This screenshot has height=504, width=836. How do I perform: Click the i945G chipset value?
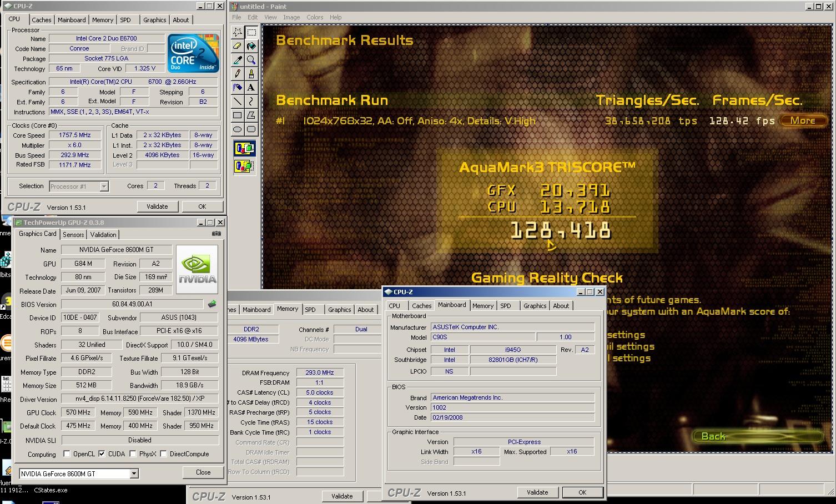[x=513, y=350]
